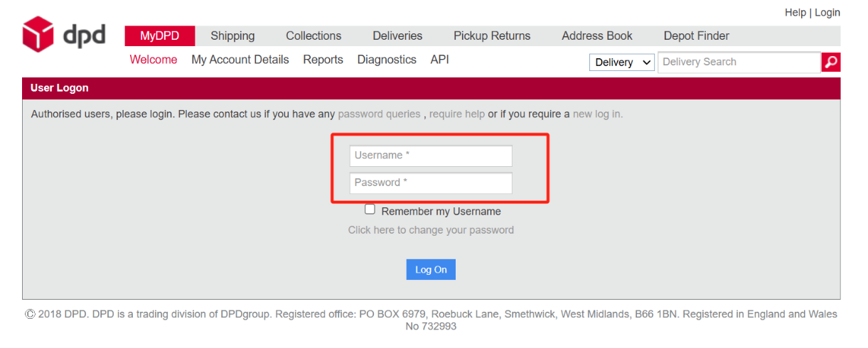Open My Account Details submenu

pyautogui.click(x=240, y=60)
